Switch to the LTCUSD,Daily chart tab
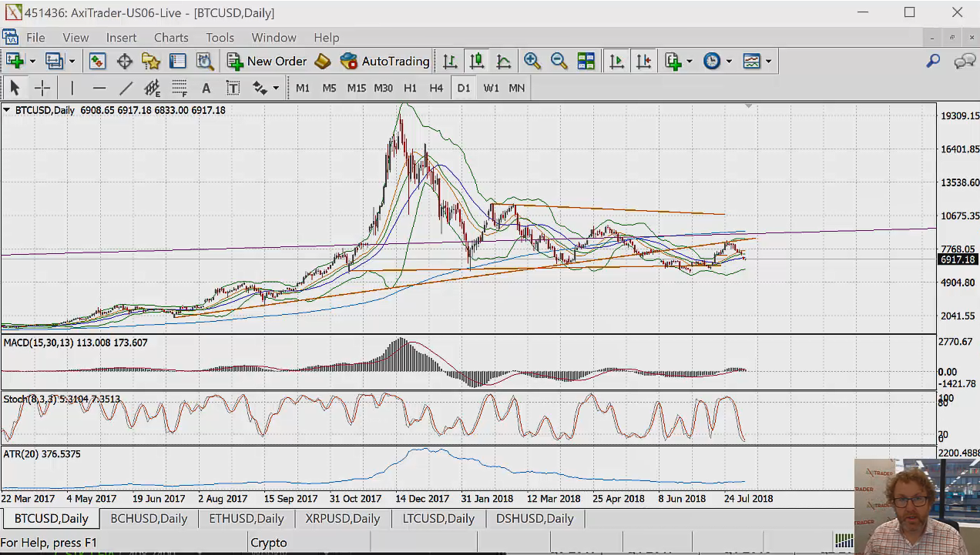The image size is (980, 555). [x=438, y=518]
